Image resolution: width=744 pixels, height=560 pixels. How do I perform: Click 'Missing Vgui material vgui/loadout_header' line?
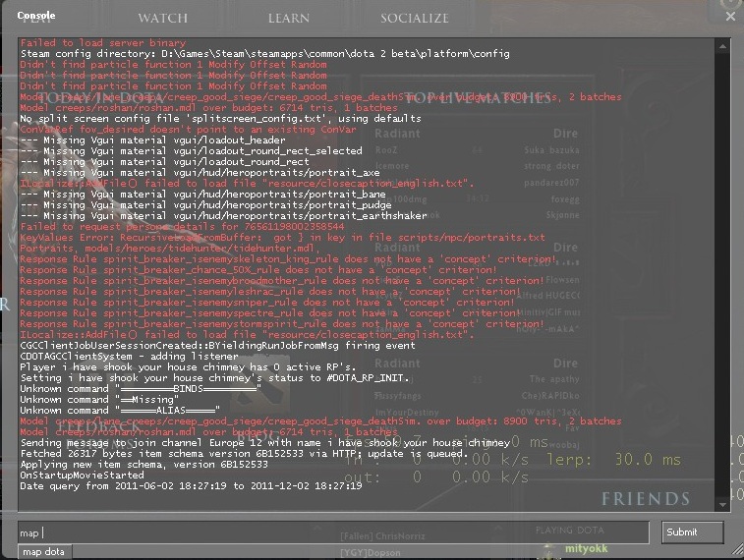pos(152,140)
